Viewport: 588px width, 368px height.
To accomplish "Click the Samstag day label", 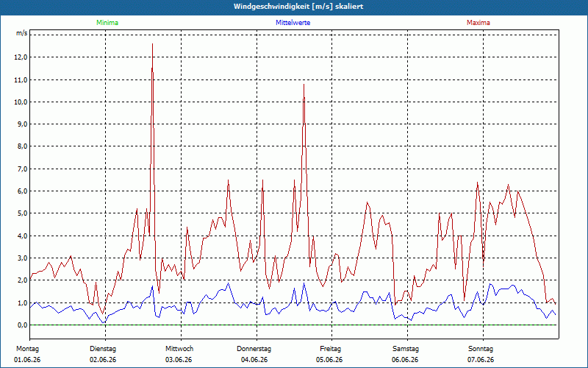I will 406,349.
